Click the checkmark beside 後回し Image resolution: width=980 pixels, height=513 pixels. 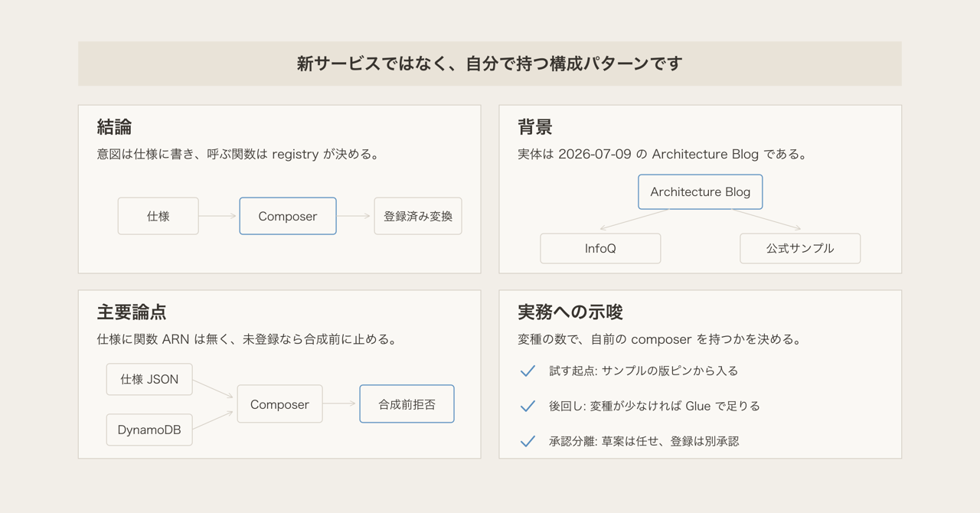528,406
